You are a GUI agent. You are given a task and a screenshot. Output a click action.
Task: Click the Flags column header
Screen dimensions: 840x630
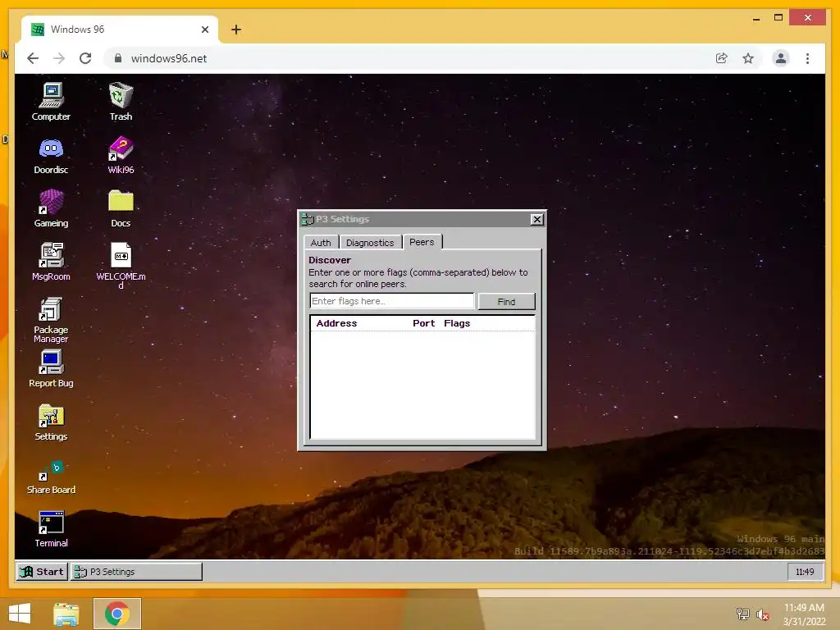pos(457,323)
